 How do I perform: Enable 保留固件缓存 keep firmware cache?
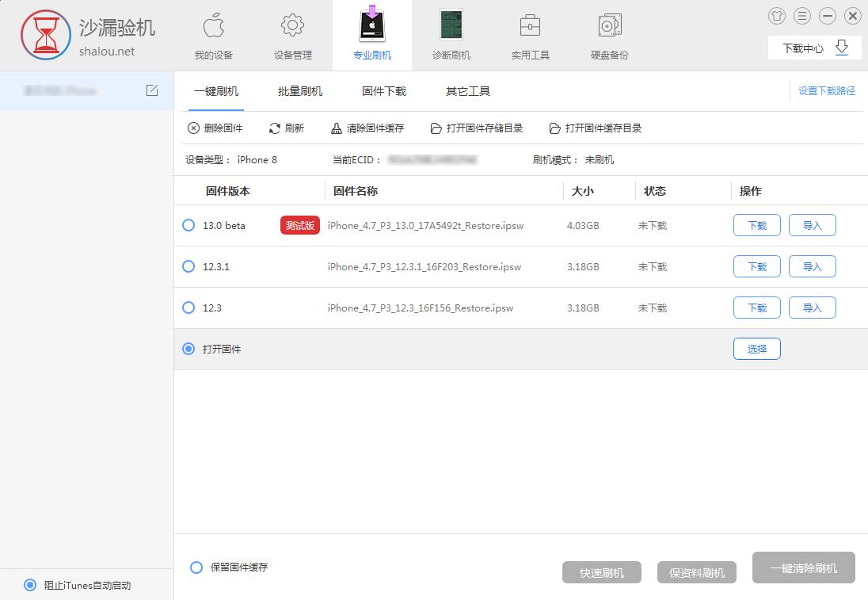coord(196,567)
